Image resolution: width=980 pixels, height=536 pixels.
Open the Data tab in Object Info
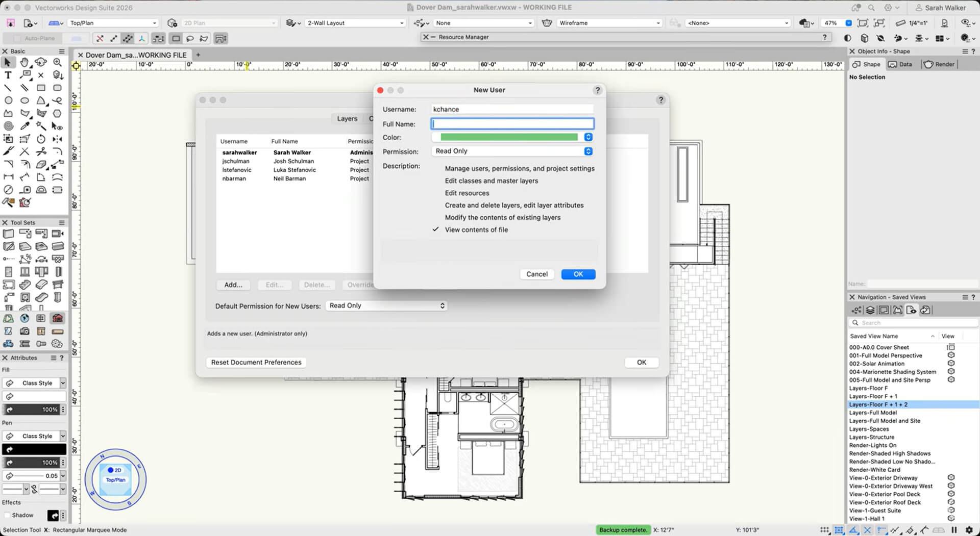900,64
